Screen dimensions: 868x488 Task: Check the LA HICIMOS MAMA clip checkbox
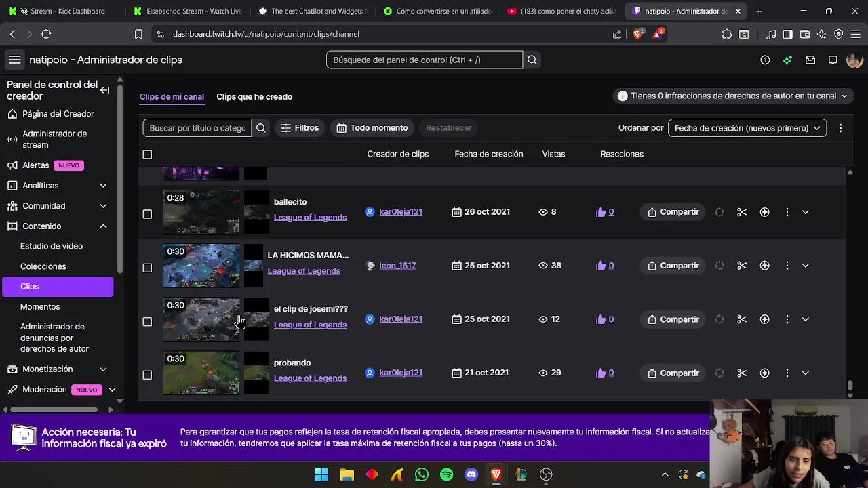tap(147, 268)
